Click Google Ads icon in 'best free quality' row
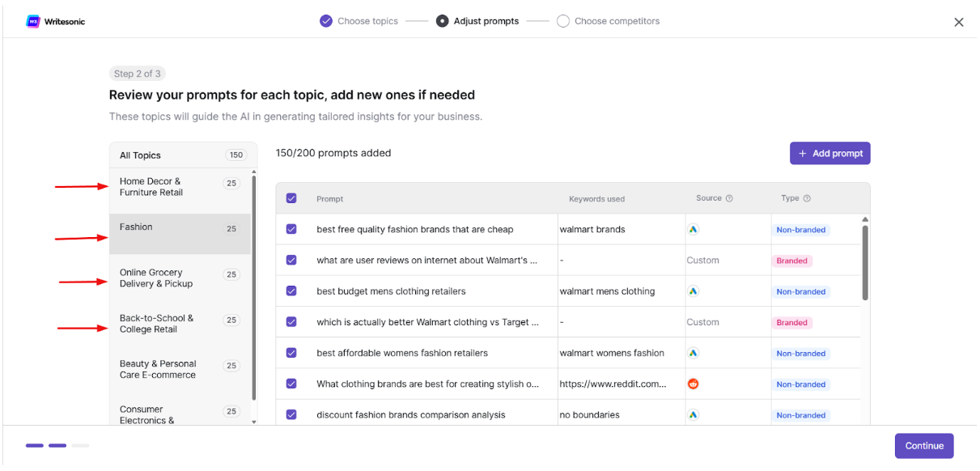Image resolution: width=980 pixels, height=471 pixels. 694,230
